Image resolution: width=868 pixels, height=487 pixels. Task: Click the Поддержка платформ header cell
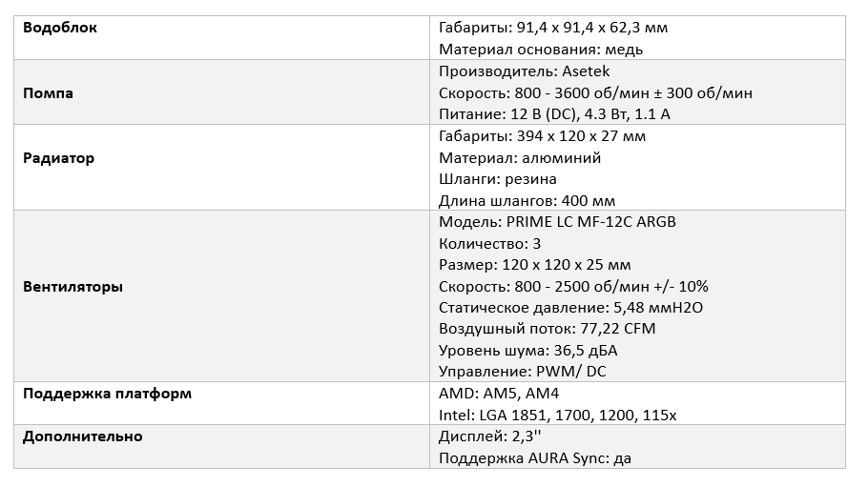tap(107, 394)
